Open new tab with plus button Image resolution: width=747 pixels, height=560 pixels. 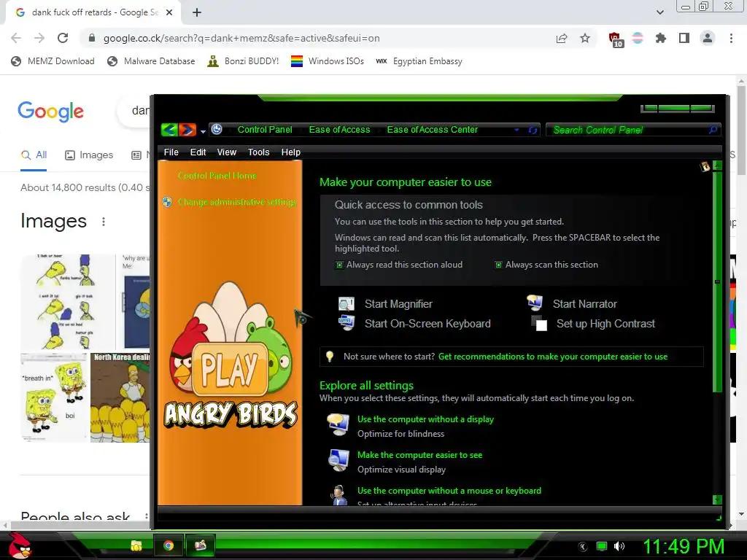coord(197,13)
